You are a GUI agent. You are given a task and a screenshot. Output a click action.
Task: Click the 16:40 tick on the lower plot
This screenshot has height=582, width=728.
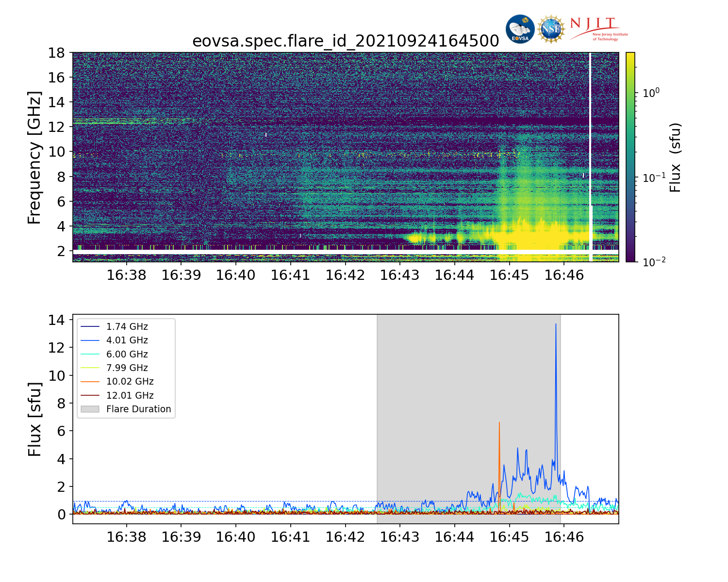click(x=236, y=537)
